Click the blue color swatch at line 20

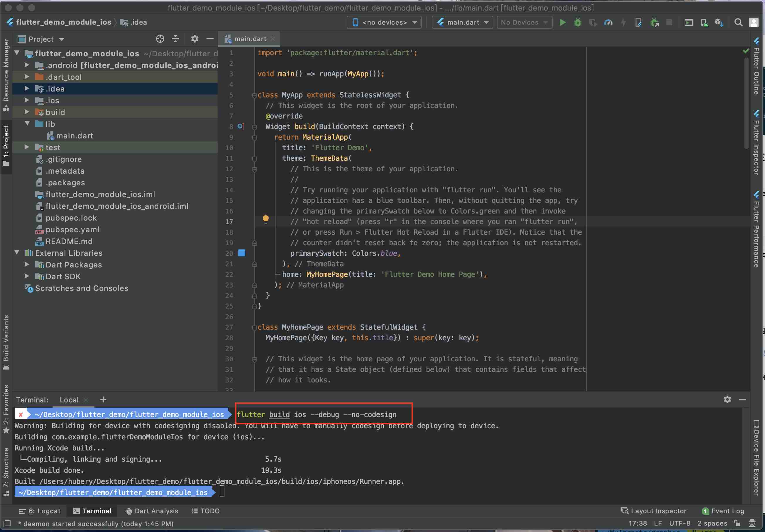pyautogui.click(x=242, y=253)
